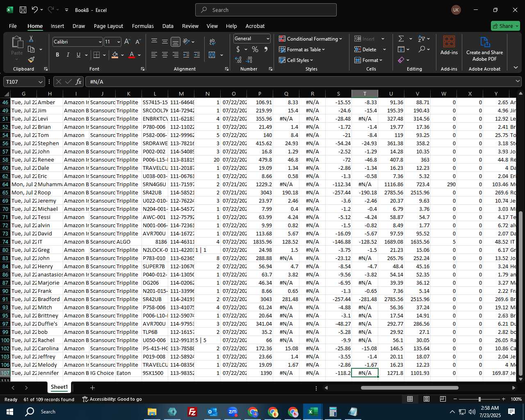The image size is (525, 420).
Task: Click Create and Share Adobe PDF
Action: click(x=484, y=49)
